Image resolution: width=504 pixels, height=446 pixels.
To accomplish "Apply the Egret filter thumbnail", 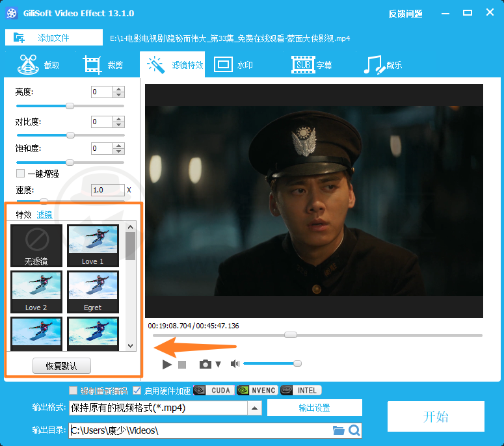I will 93,292.
